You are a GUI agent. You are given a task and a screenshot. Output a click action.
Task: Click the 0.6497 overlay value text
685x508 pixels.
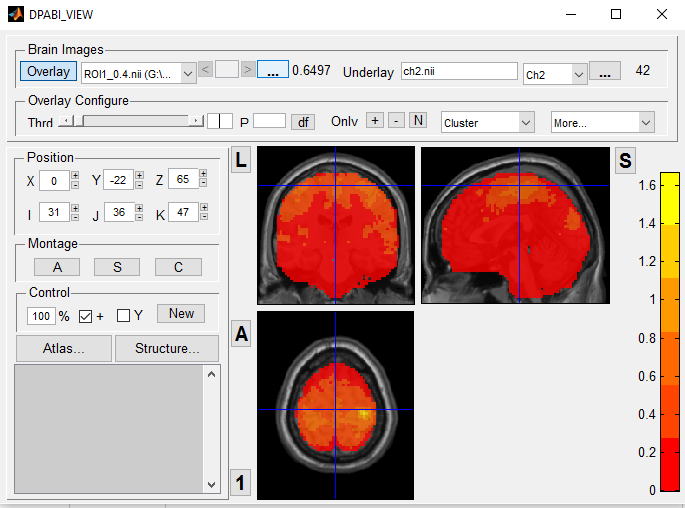(311, 70)
